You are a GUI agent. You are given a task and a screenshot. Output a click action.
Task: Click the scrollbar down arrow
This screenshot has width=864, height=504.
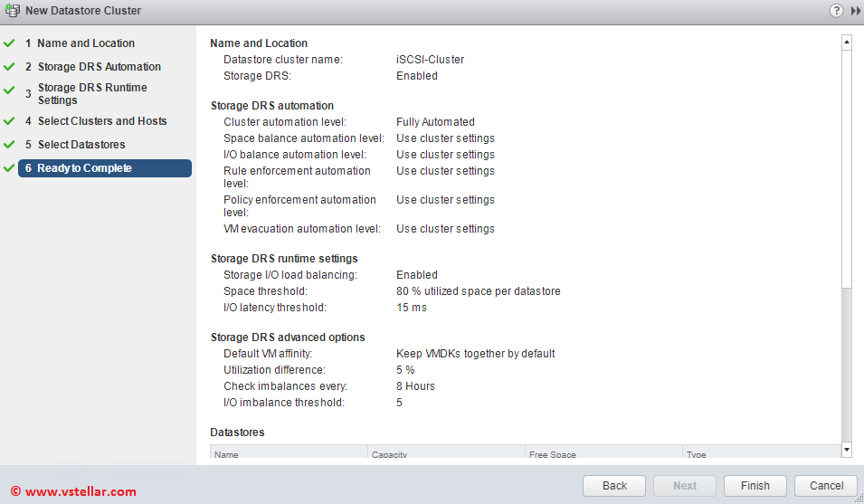(x=847, y=450)
